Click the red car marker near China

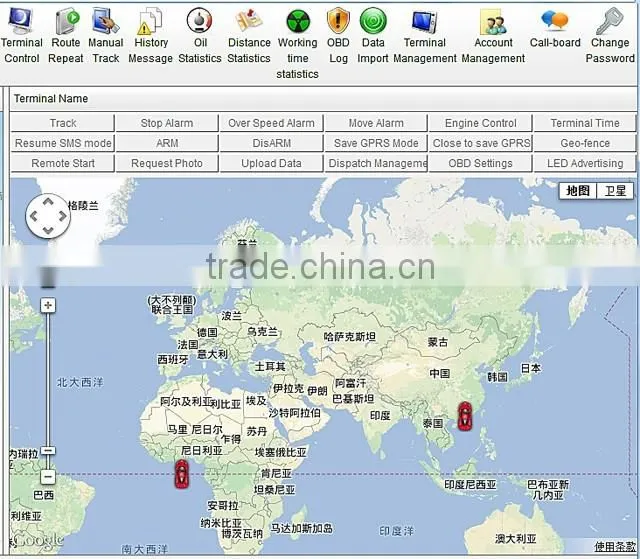point(464,416)
